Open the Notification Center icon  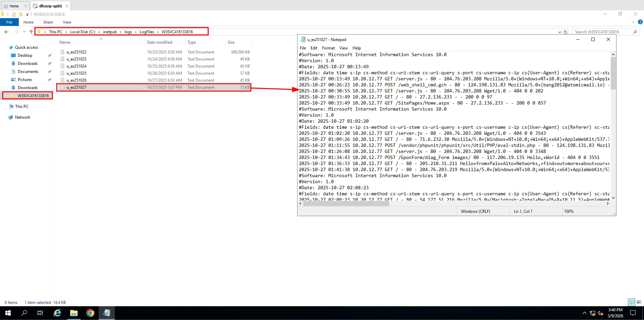633,313
